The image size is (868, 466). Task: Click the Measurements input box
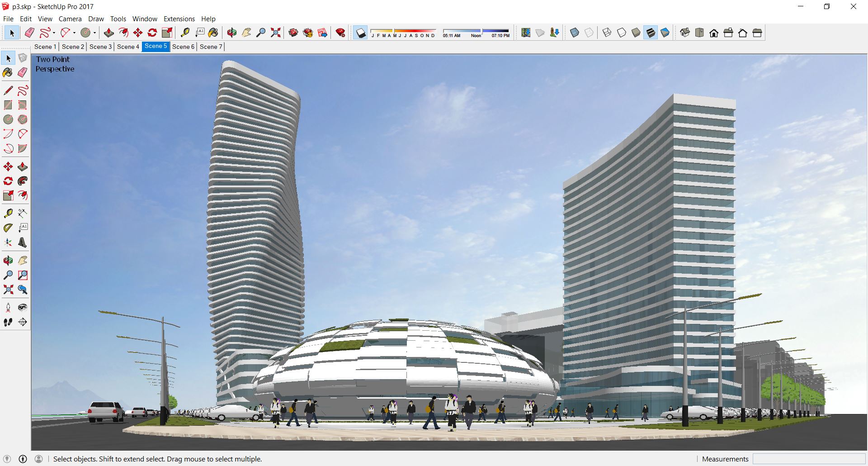tap(809, 459)
